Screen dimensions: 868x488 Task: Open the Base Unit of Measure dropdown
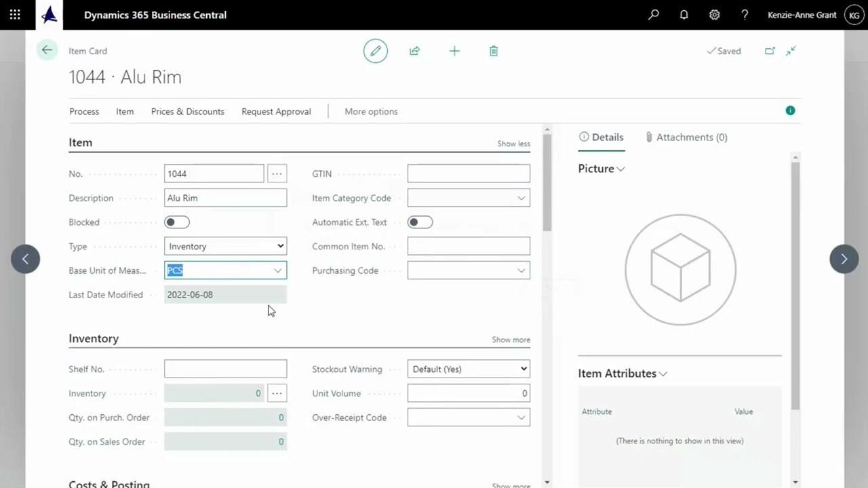click(x=277, y=270)
